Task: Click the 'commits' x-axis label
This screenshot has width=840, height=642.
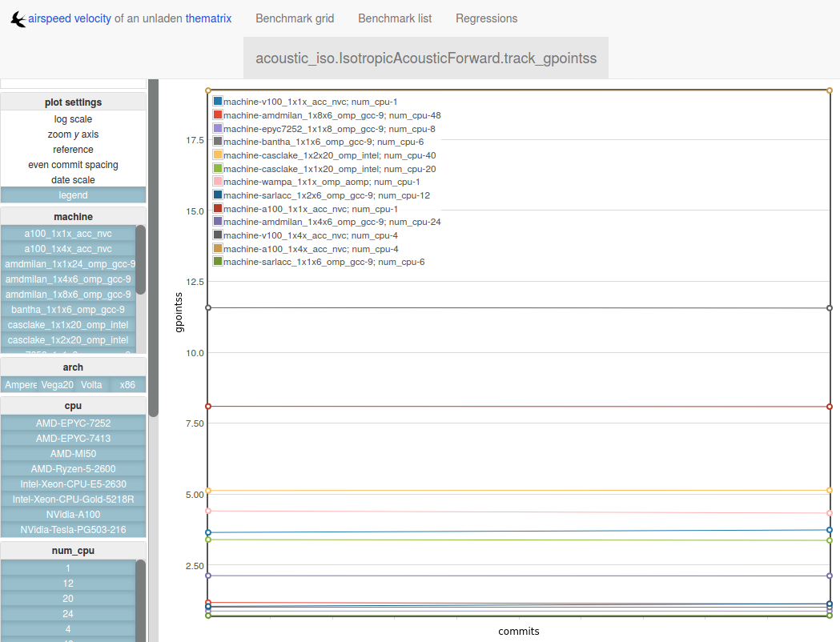Action: [x=519, y=632]
